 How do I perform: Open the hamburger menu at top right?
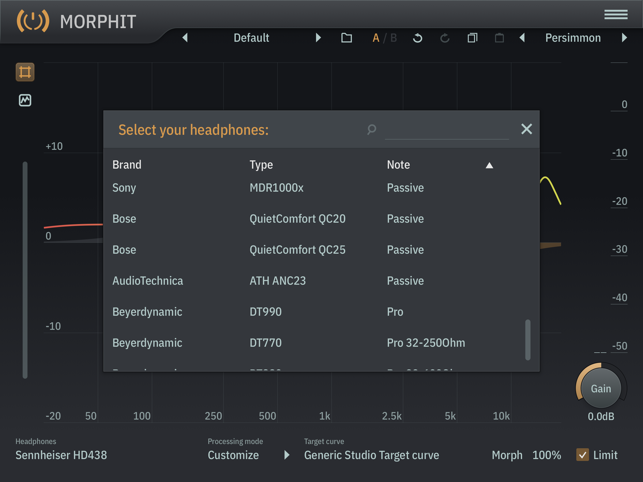coord(616,14)
